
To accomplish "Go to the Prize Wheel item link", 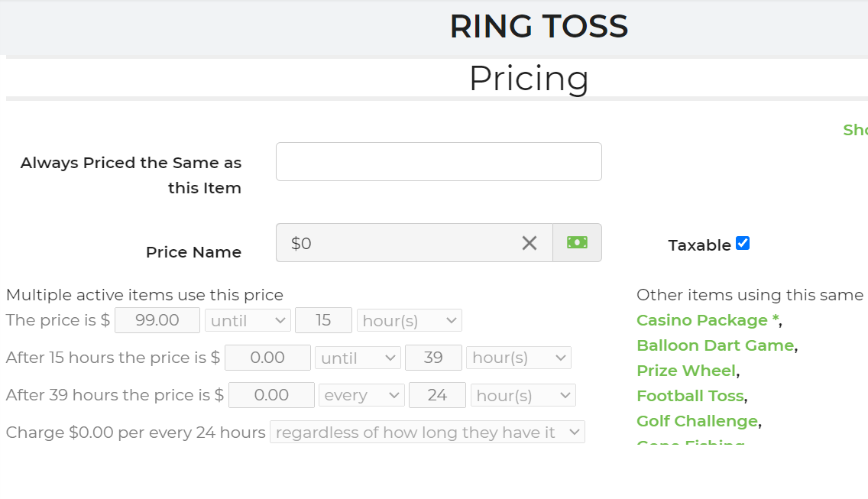I will (x=685, y=371).
